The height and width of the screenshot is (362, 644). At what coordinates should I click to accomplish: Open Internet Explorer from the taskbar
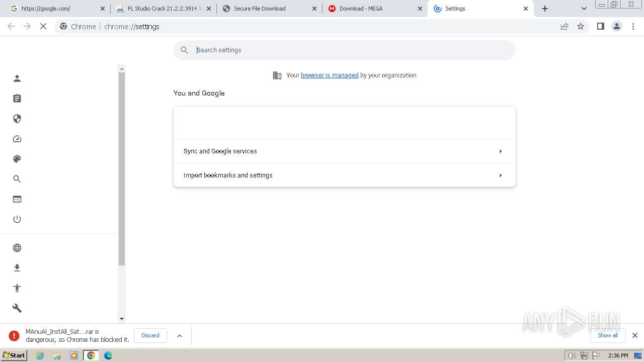tap(40, 355)
